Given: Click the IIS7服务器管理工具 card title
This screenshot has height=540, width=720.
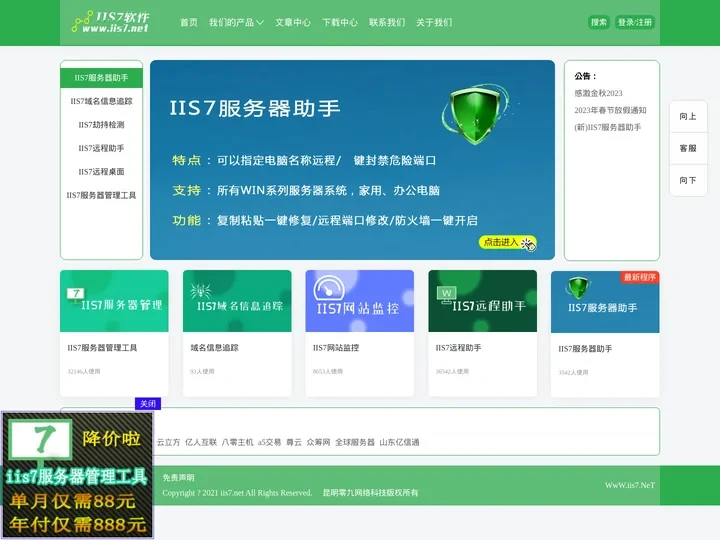Looking at the screenshot, I should pyautogui.click(x=102, y=348).
